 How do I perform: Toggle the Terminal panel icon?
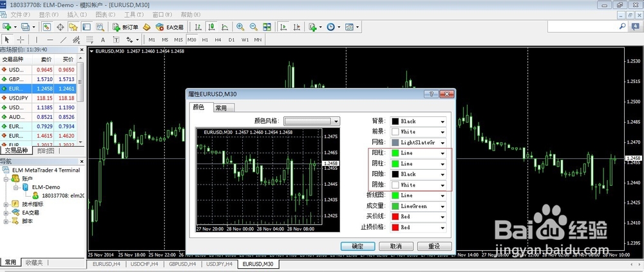pos(86,27)
